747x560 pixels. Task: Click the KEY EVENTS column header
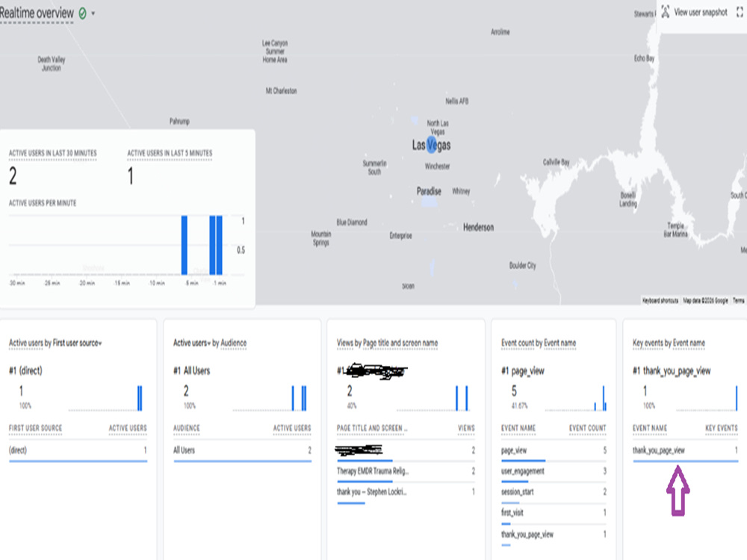pyautogui.click(x=722, y=428)
